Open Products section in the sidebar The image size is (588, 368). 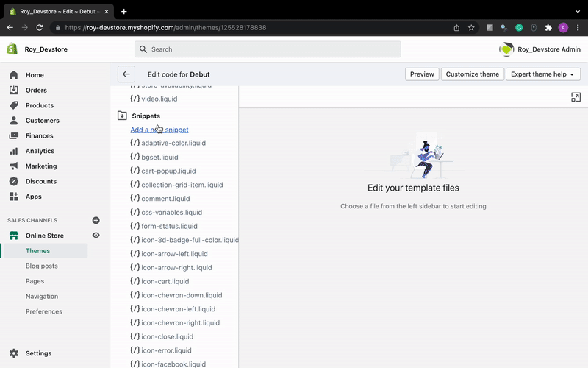click(x=40, y=105)
